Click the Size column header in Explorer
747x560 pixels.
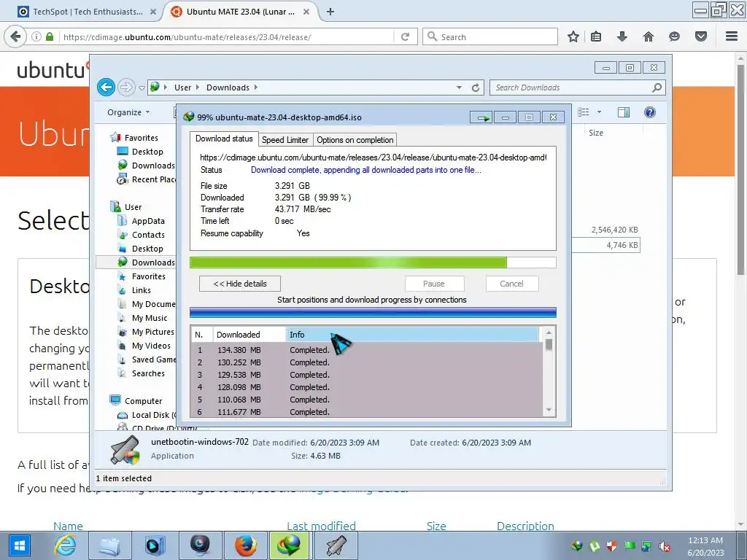tap(595, 133)
